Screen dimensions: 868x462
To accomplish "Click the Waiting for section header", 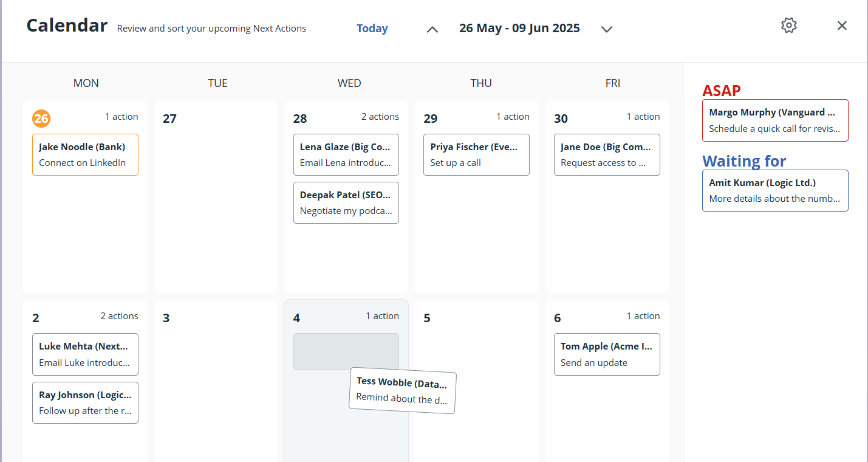I will [744, 160].
